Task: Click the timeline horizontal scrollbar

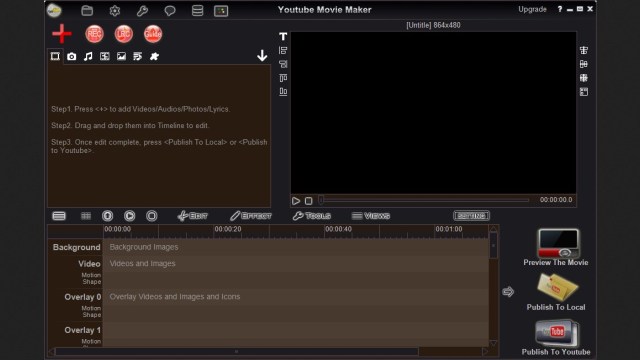Action: pos(237,351)
